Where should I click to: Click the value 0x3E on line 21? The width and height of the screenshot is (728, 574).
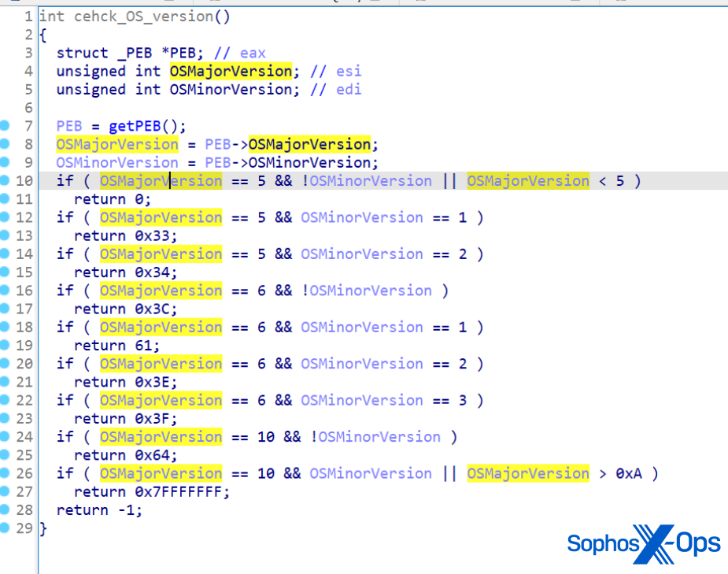pos(152,382)
